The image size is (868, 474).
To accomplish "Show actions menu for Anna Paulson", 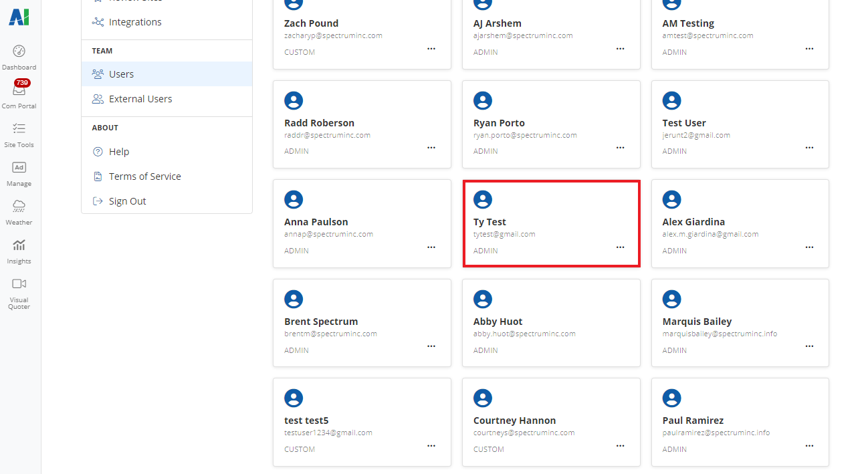I will click(x=431, y=247).
